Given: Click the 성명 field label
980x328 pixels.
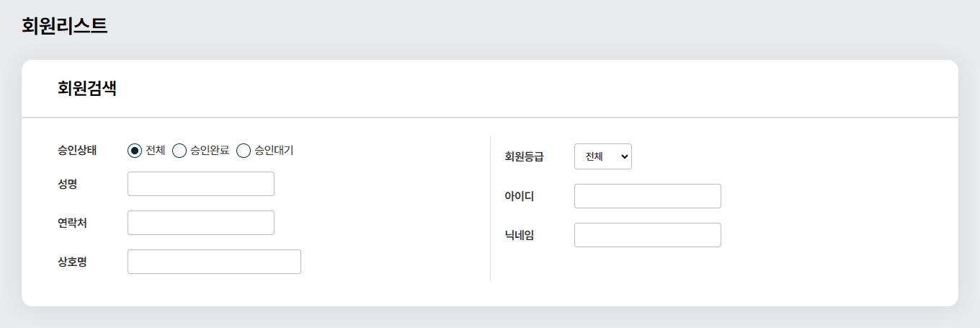Looking at the screenshot, I should [x=68, y=184].
